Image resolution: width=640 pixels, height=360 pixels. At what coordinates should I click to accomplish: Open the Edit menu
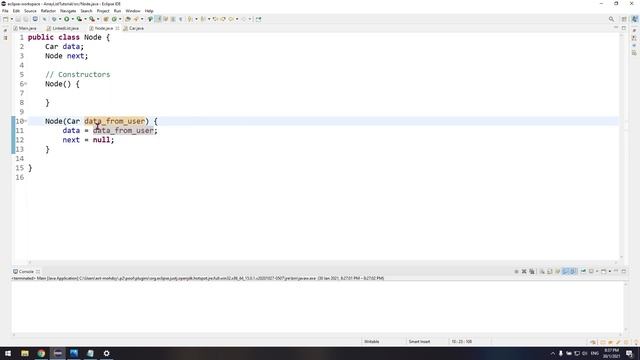pos(16,11)
